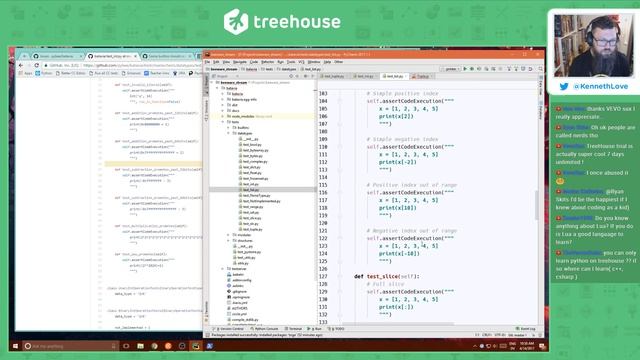Expand the builtins folder under tests
Screen dimensions: 640x360
(x=229, y=128)
